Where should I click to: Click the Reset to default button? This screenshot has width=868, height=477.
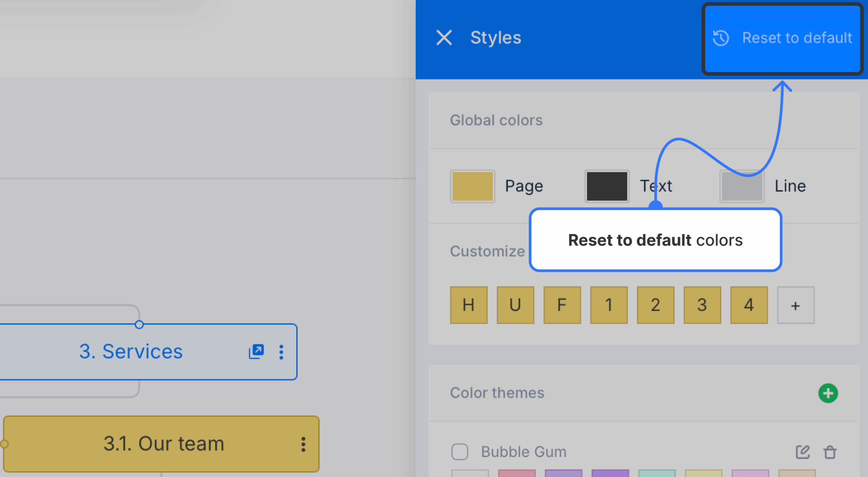(782, 38)
